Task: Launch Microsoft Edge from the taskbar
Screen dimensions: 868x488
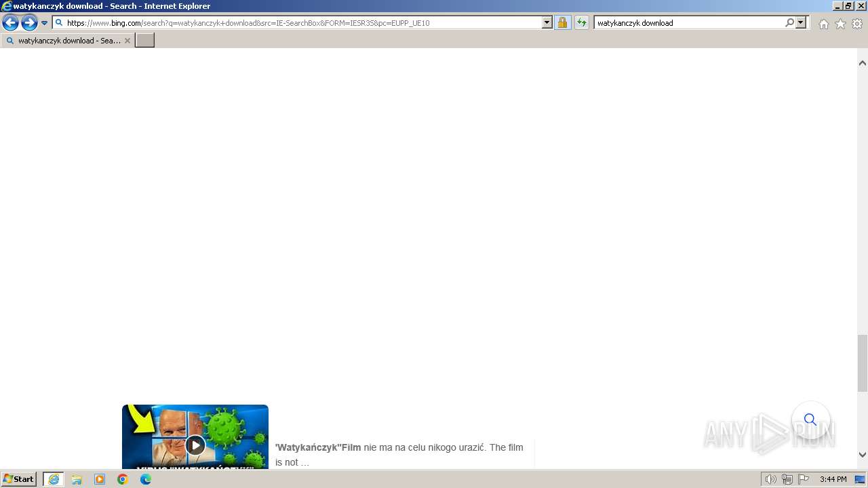Action: click(x=146, y=479)
